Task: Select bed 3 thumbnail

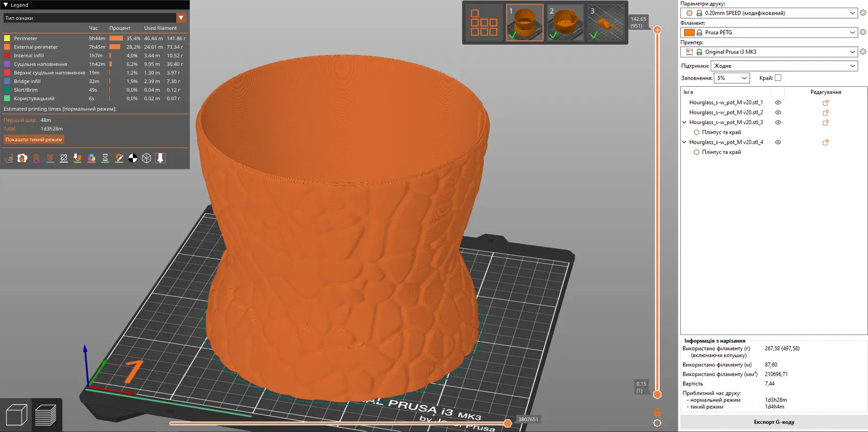Action: click(606, 23)
